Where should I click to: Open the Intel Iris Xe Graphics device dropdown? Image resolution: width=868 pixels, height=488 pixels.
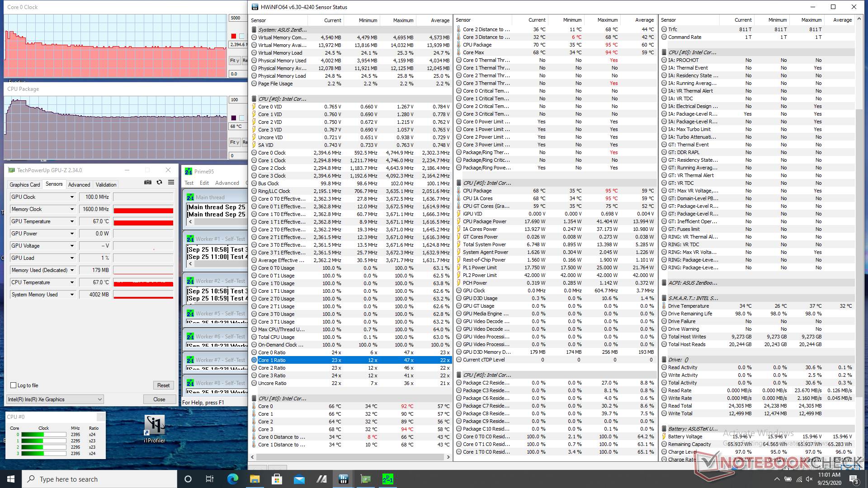[x=55, y=399]
